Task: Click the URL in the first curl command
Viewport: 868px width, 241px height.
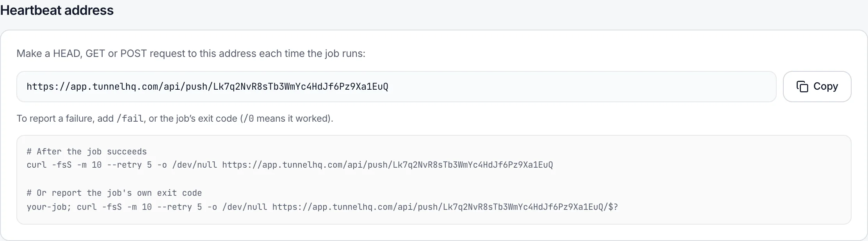Action: (x=388, y=165)
